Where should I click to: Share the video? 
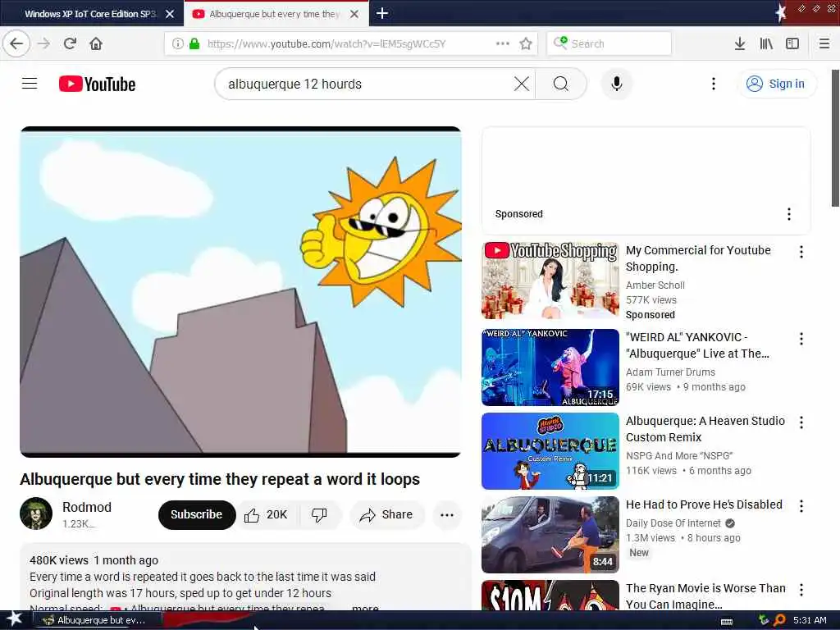pos(387,515)
